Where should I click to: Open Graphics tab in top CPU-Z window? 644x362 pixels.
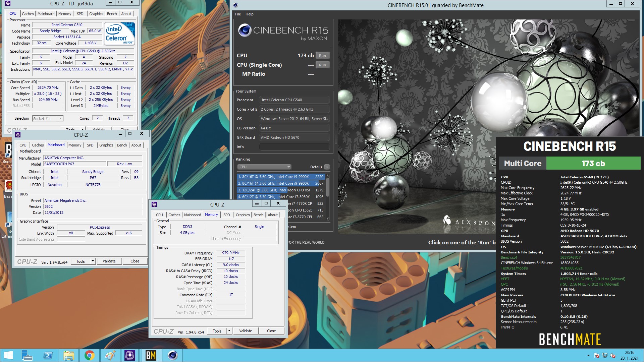tap(96, 14)
